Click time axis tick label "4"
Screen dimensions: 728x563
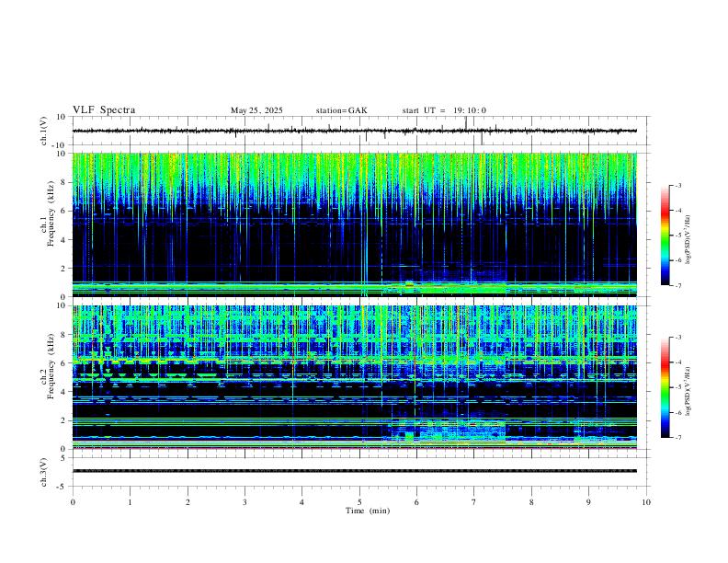point(301,502)
